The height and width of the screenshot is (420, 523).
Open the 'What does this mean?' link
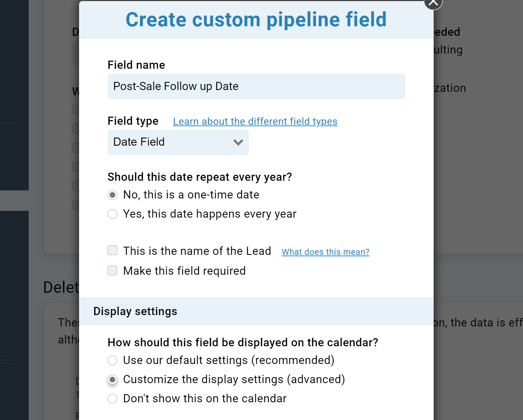click(325, 252)
